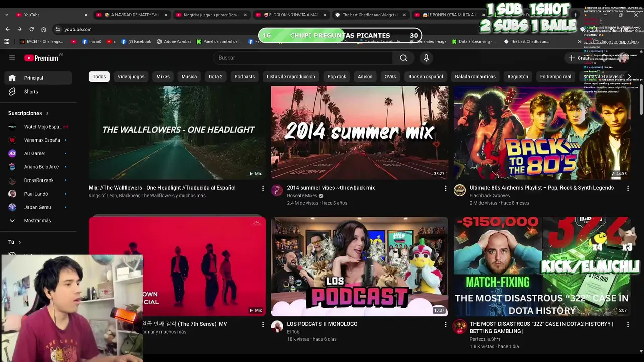
Task: Open the Wallflowers One Headlight thumbnail
Action: point(177,133)
